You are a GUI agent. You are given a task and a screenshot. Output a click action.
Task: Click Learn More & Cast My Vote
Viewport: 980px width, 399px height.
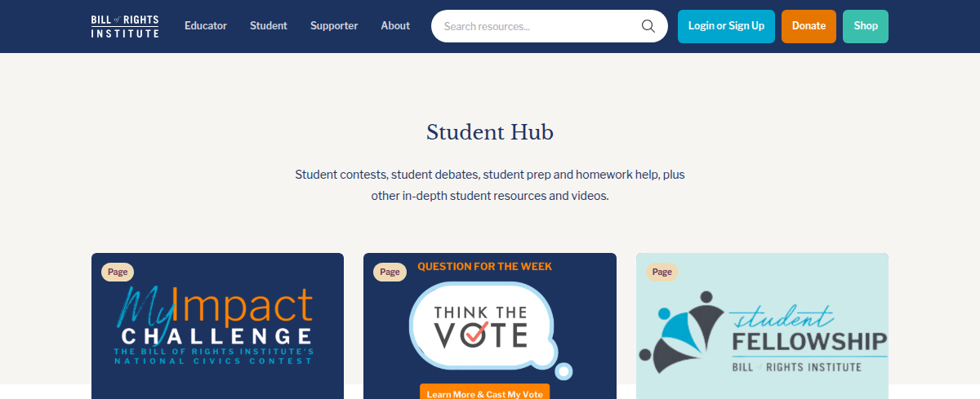pos(484,394)
